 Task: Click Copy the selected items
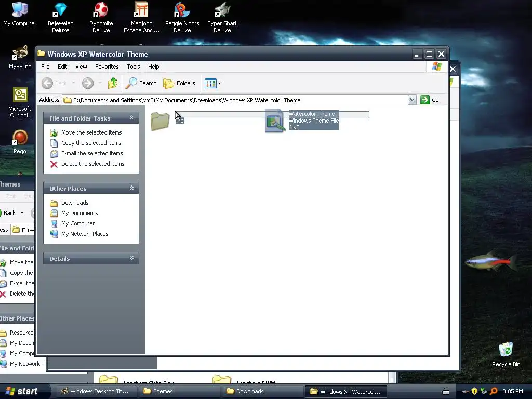pos(91,143)
